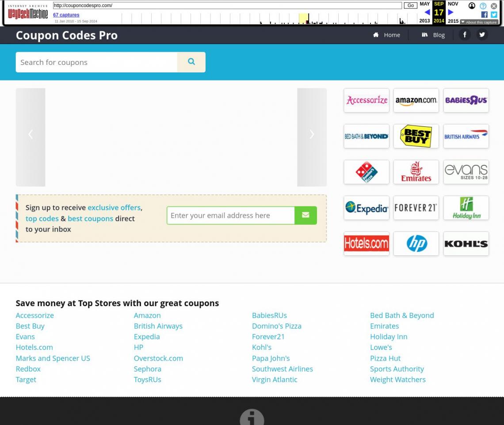Open the site's Facebook icon in header
Screen dimensions: 504x425
pos(465,35)
